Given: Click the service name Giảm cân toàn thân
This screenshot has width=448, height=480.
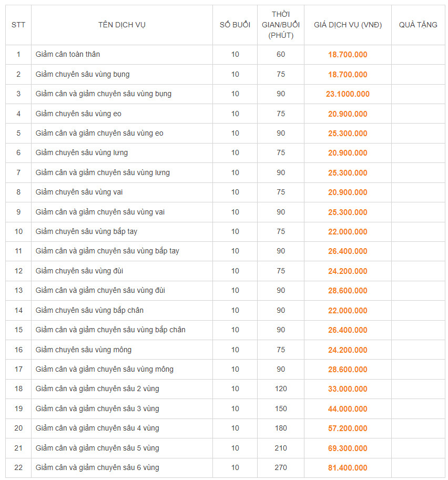Looking at the screenshot, I should [x=68, y=54].
